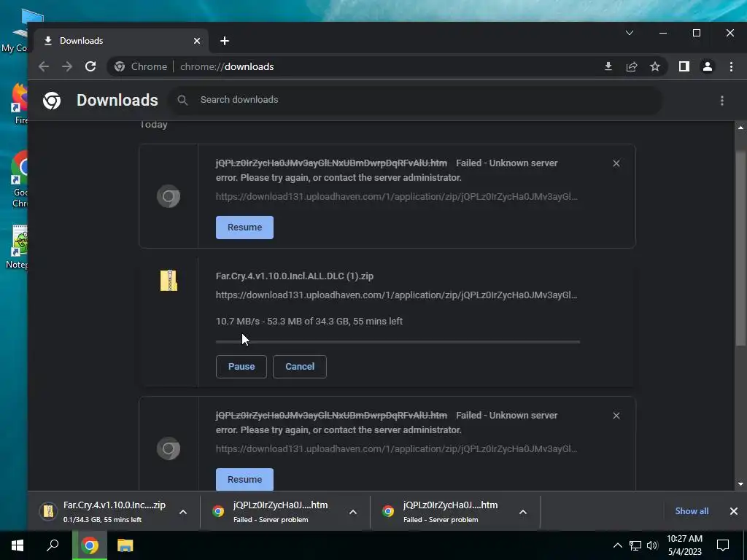The height and width of the screenshot is (560, 747).
Task: Open the network icon in system tray
Action: 635,545
